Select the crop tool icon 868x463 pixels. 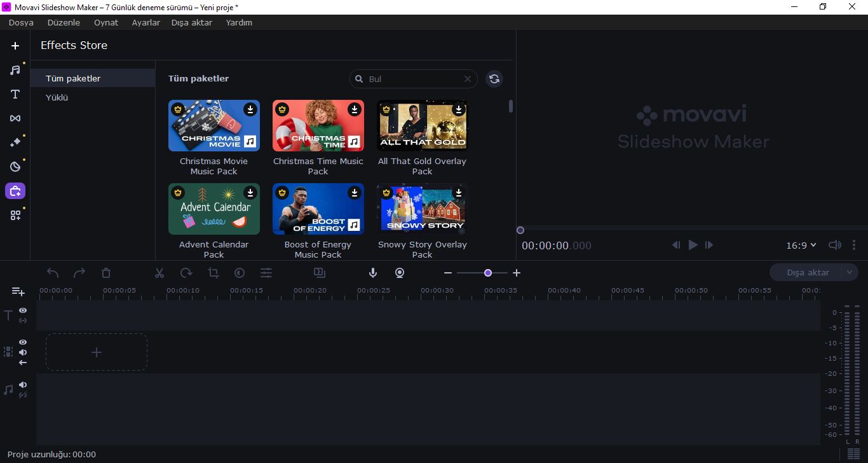(213, 273)
